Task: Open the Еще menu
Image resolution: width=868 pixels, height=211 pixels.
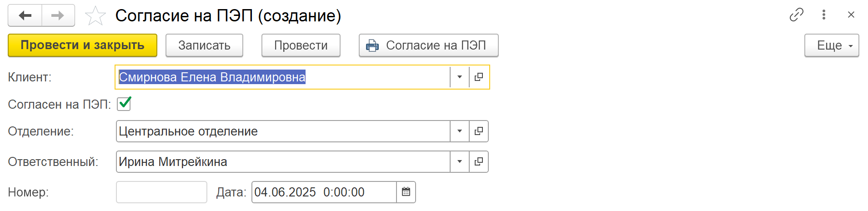Action: [832, 45]
